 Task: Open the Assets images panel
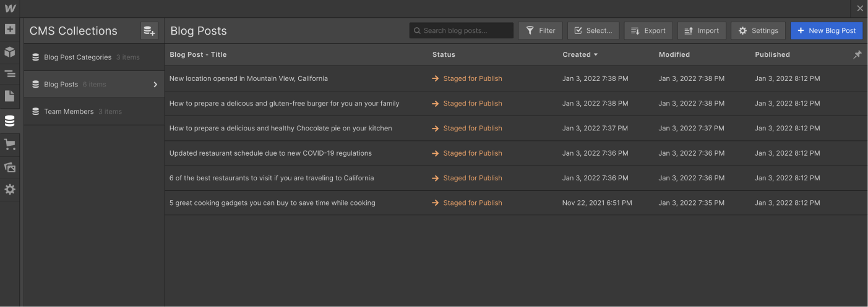[x=10, y=167]
